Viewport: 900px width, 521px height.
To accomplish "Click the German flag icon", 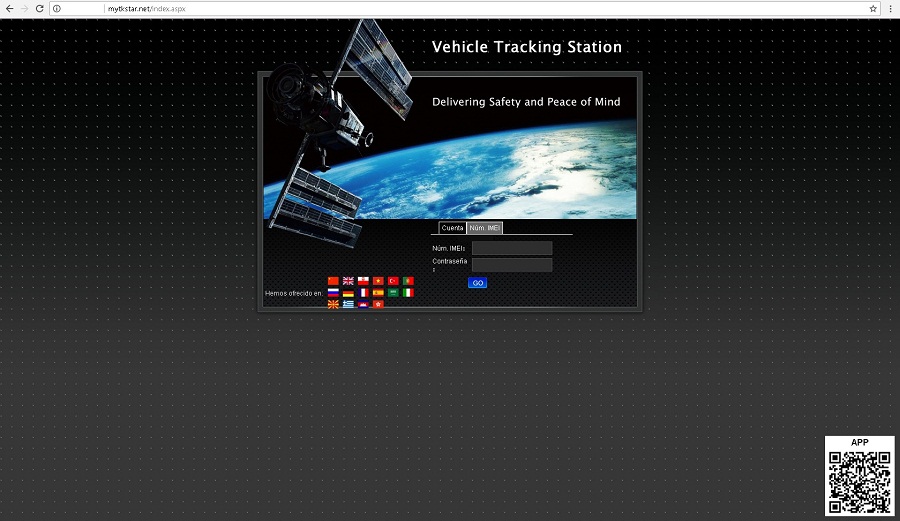I will click(348, 293).
